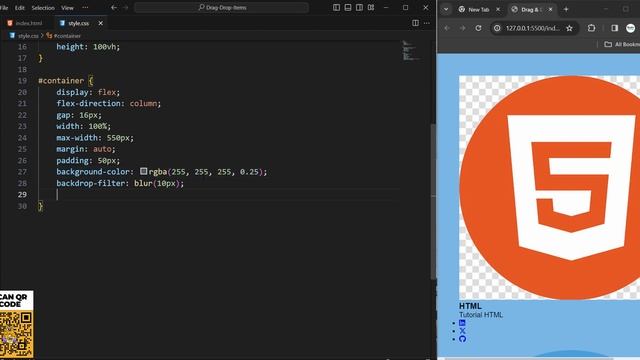This screenshot has width=640, height=360.
Task: Toggle the bottom panel layout icon
Action: pyautogui.click(x=348, y=7)
